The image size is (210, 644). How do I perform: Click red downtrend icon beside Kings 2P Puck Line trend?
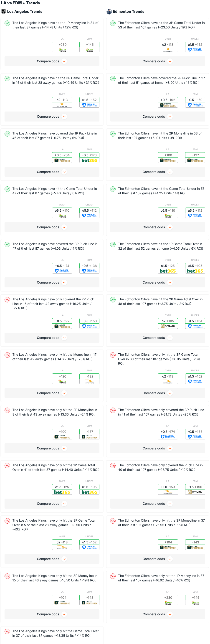[7, 299]
